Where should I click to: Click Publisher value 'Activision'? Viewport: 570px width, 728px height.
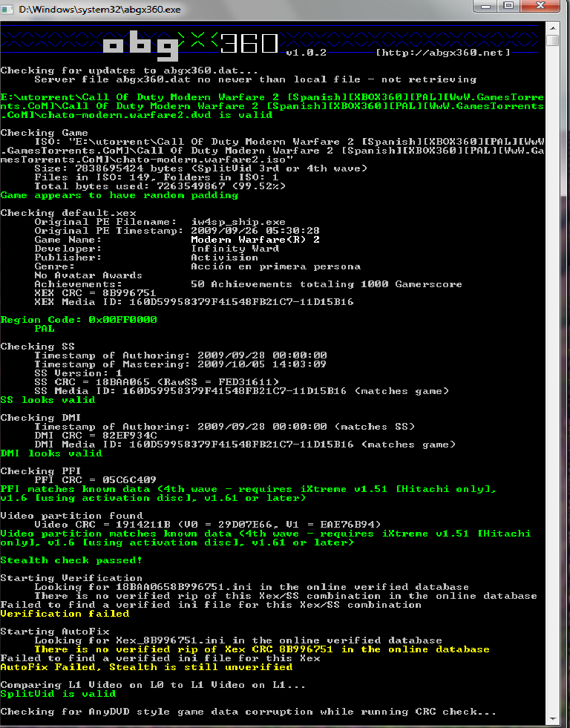coord(225,258)
